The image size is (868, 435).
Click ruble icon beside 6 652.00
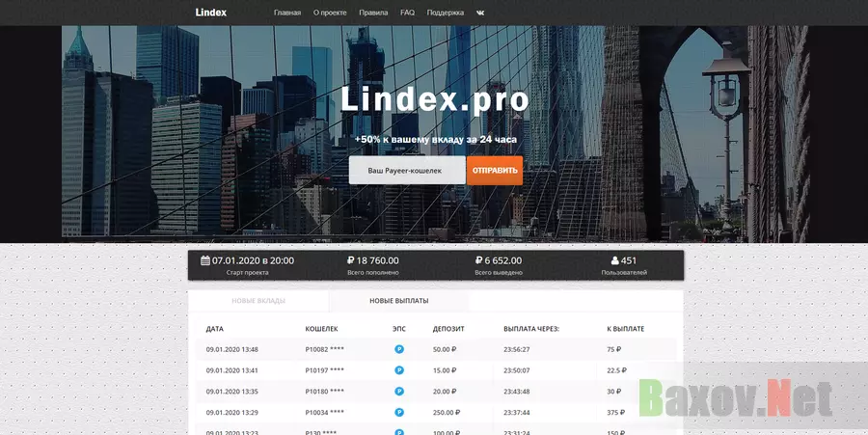point(478,260)
